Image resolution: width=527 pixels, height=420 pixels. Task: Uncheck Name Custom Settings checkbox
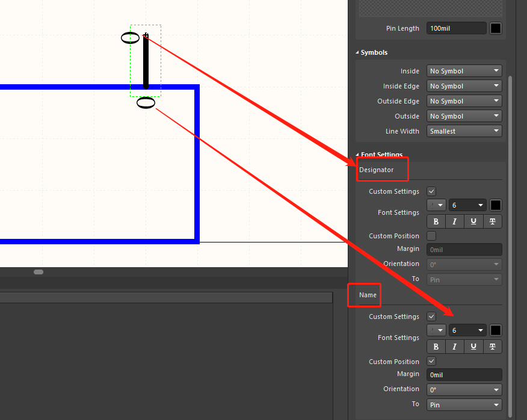(x=431, y=317)
